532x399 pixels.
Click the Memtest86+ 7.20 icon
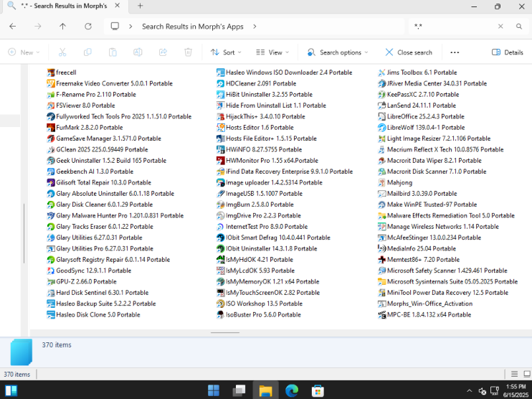click(x=381, y=260)
